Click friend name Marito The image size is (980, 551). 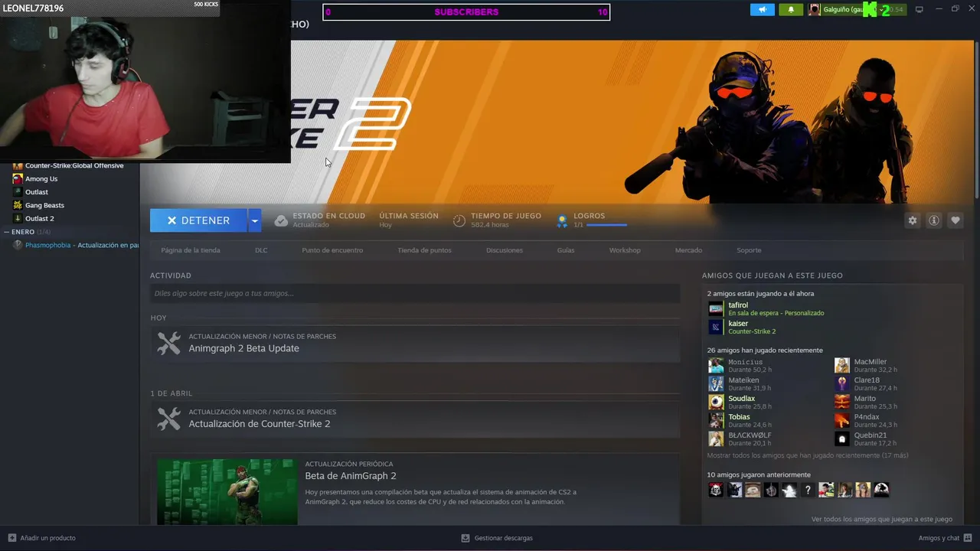(865, 399)
